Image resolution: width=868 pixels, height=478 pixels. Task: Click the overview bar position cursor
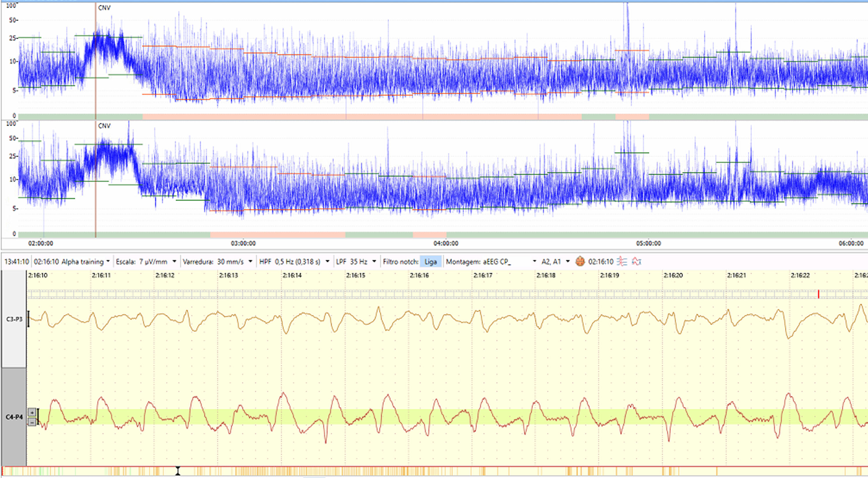click(178, 471)
